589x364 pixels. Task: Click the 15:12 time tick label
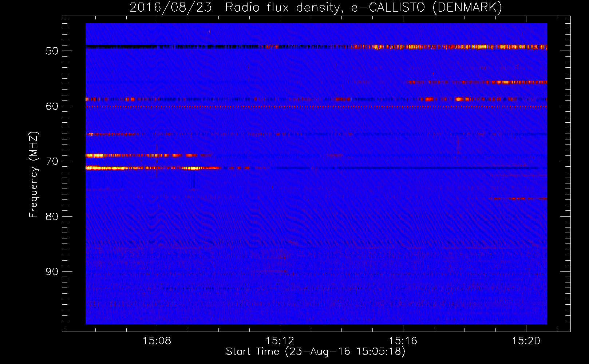click(280, 341)
